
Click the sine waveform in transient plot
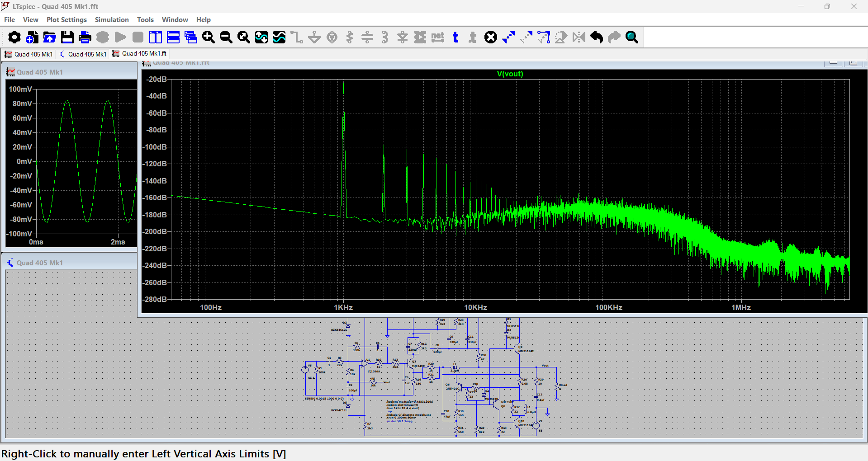point(87,161)
